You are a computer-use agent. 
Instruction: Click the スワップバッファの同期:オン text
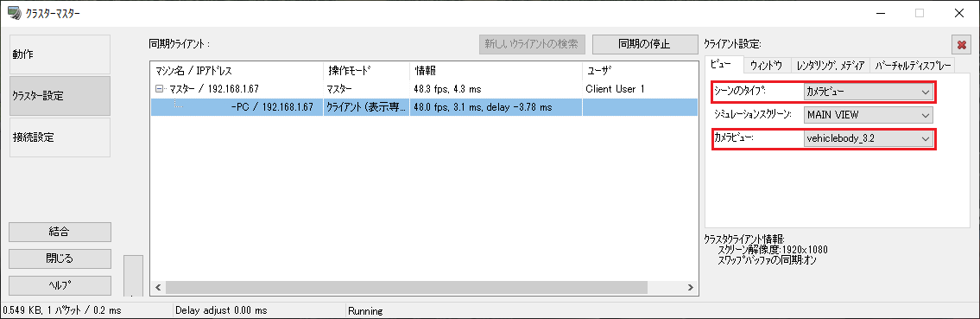(x=767, y=260)
